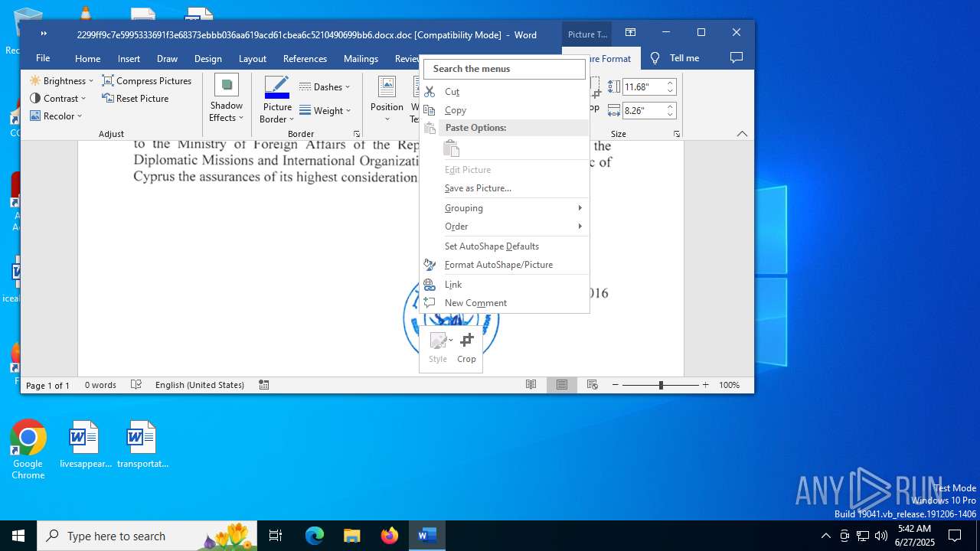Open Border group dialog launcher
Screen dimensions: 980x551
tap(357, 134)
